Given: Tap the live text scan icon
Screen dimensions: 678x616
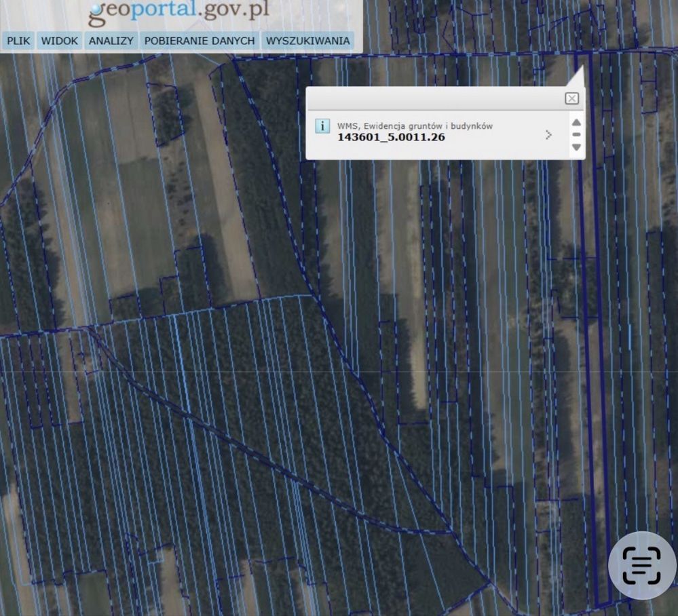Looking at the screenshot, I should pos(641,564).
